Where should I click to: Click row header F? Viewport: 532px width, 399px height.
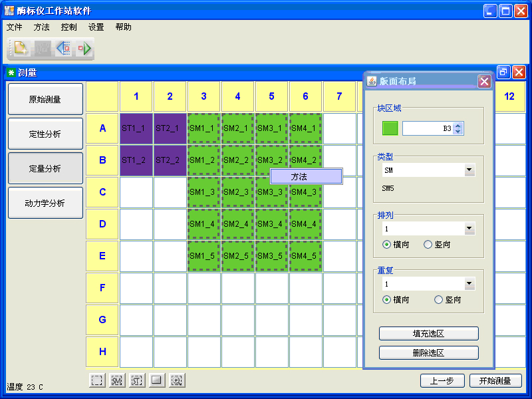[102, 288]
